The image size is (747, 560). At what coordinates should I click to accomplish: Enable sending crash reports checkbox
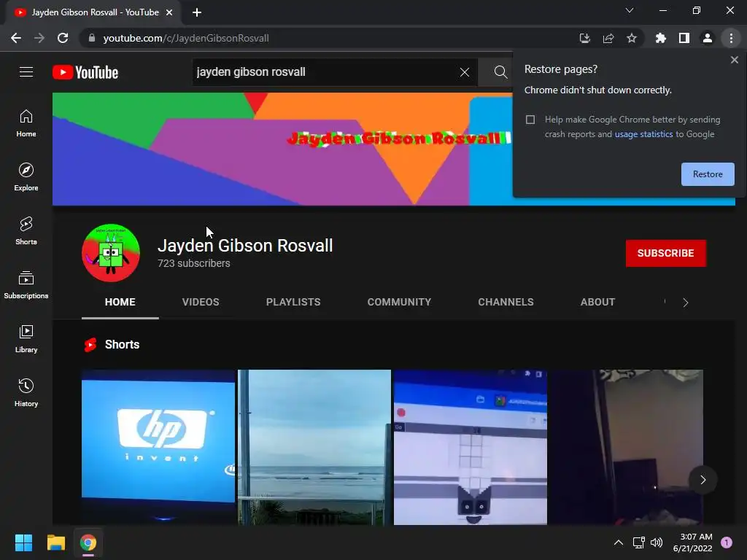pos(530,120)
